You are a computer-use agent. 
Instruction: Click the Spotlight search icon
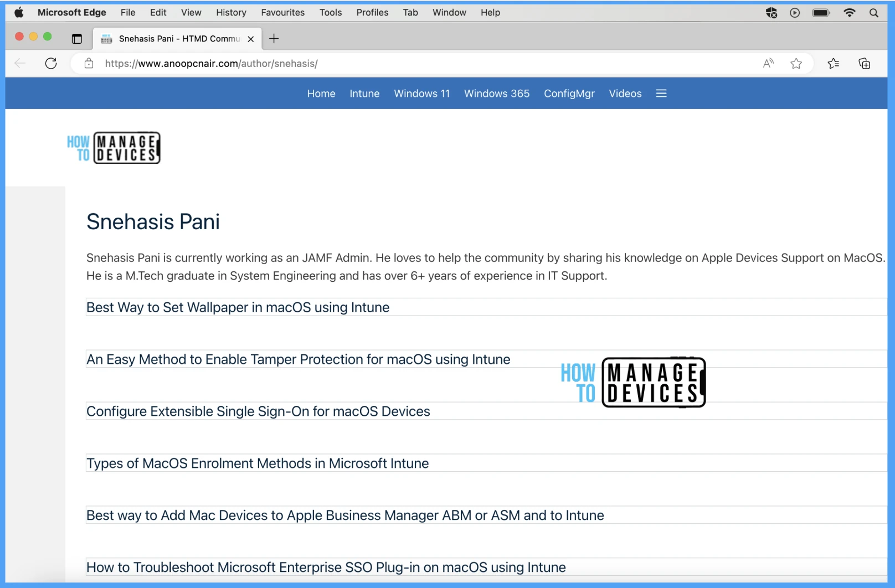[874, 13]
